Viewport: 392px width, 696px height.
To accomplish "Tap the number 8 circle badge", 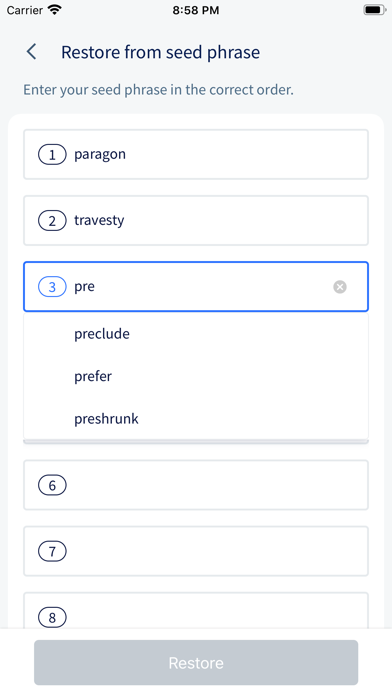I will pos(52,617).
